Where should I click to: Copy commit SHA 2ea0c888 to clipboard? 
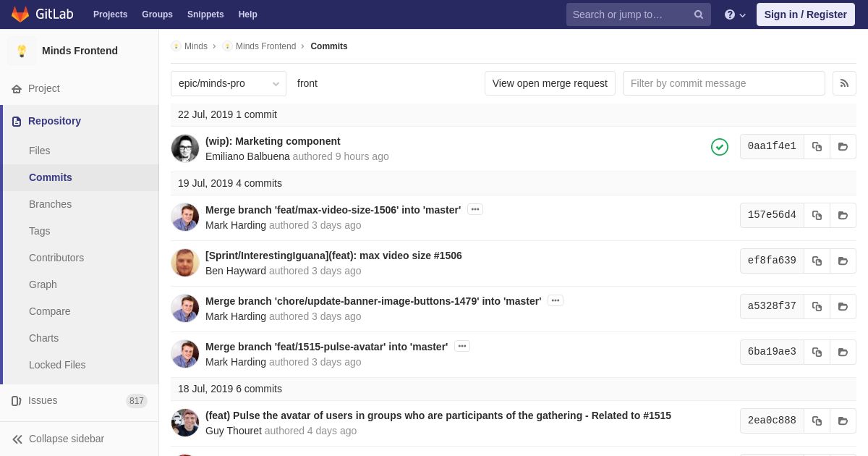tap(817, 421)
